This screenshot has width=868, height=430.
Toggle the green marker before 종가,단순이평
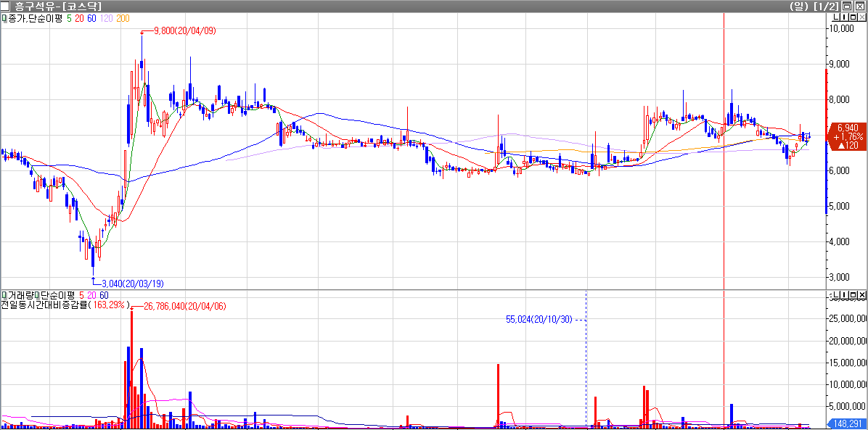4,18
